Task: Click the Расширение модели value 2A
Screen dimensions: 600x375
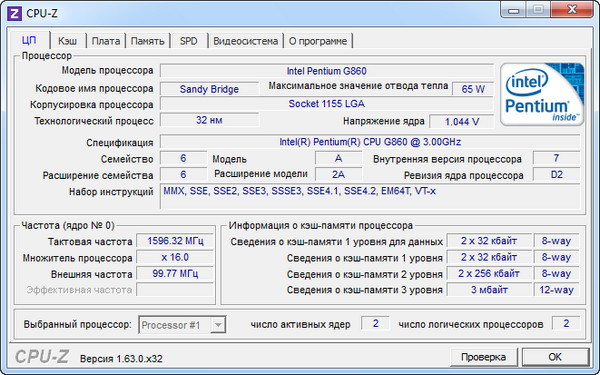Action: (x=339, y=174)
